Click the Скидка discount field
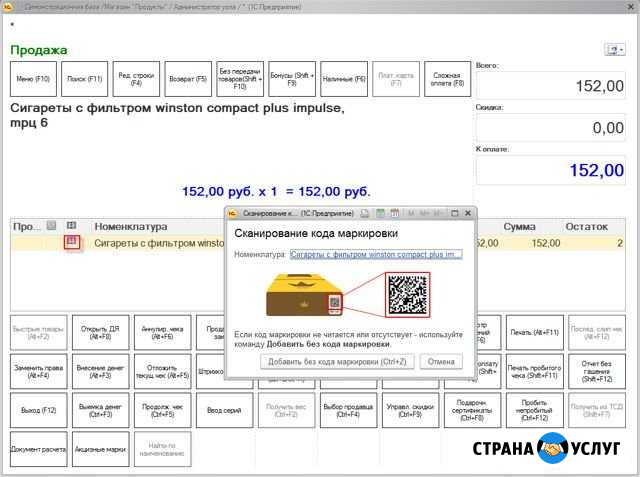Screen dimensions: 640x477 coord(551,128)
